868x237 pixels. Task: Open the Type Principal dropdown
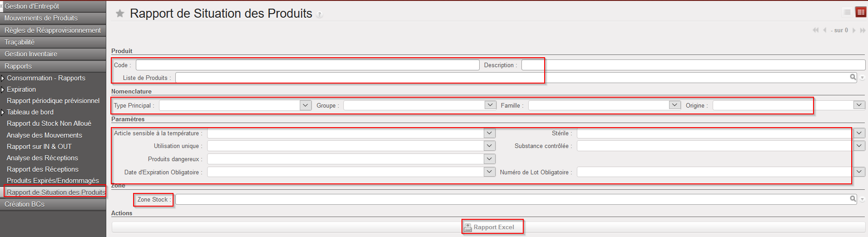pyautogui.click(x=306, y=105)
